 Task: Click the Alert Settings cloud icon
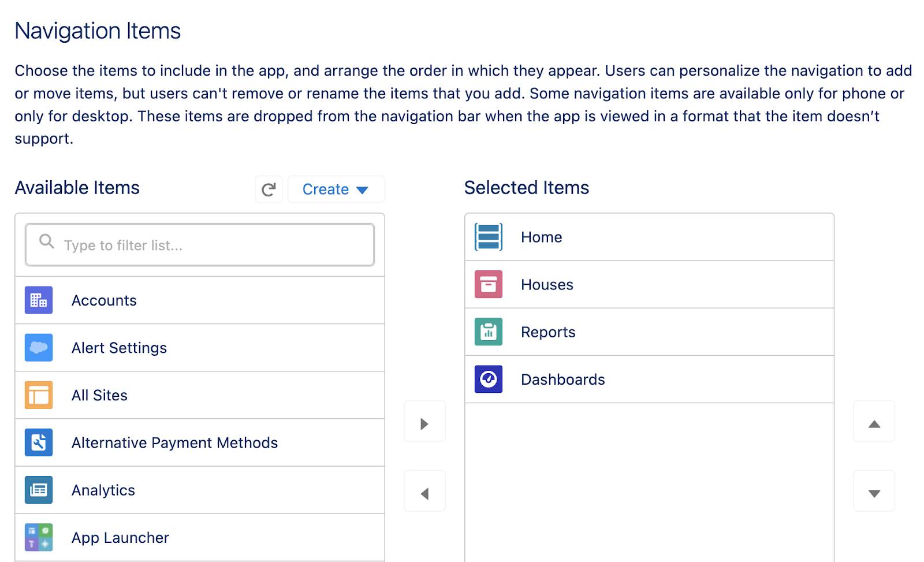(38, 347)
